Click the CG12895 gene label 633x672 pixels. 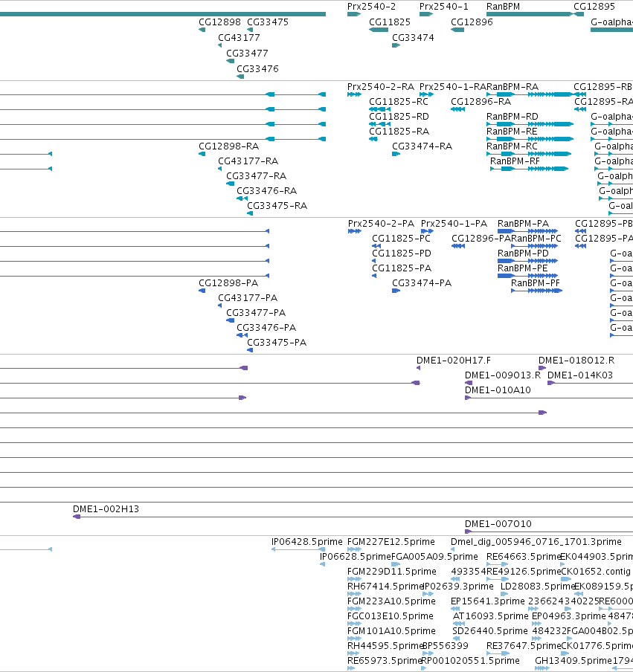pyautogui.click(x=594, y=7)
